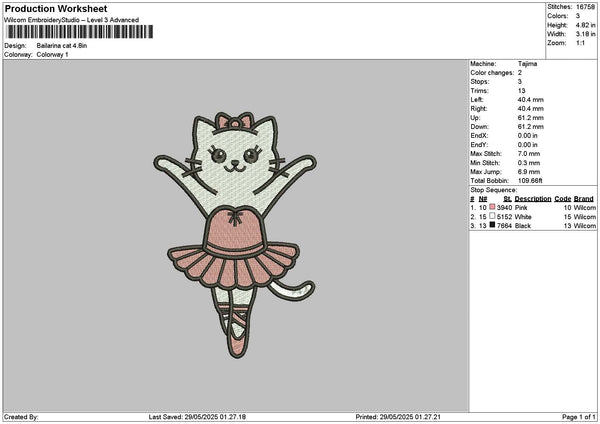600x424 pixels.
Task: Click the Total Bobbin length value
Action: 529,180
